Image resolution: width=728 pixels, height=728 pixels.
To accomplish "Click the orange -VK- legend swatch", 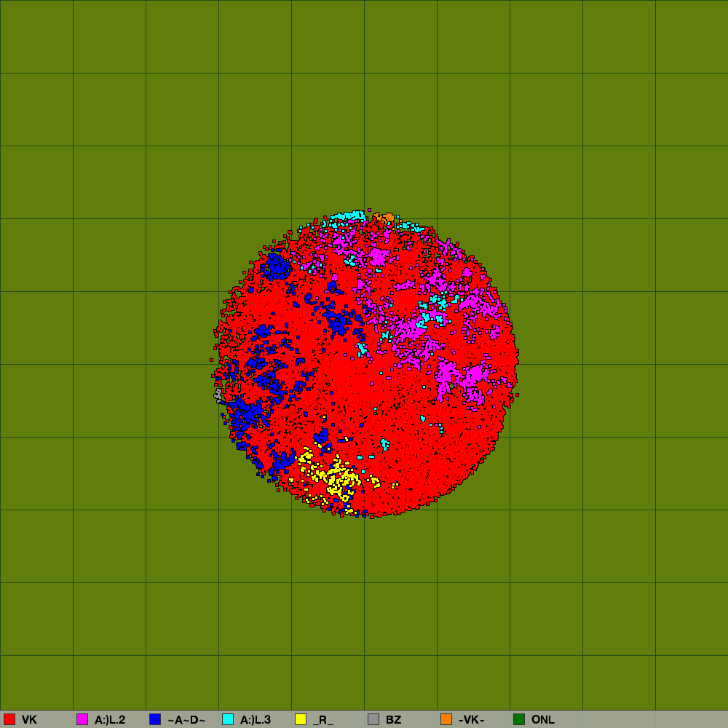I will tap(446, 719).
